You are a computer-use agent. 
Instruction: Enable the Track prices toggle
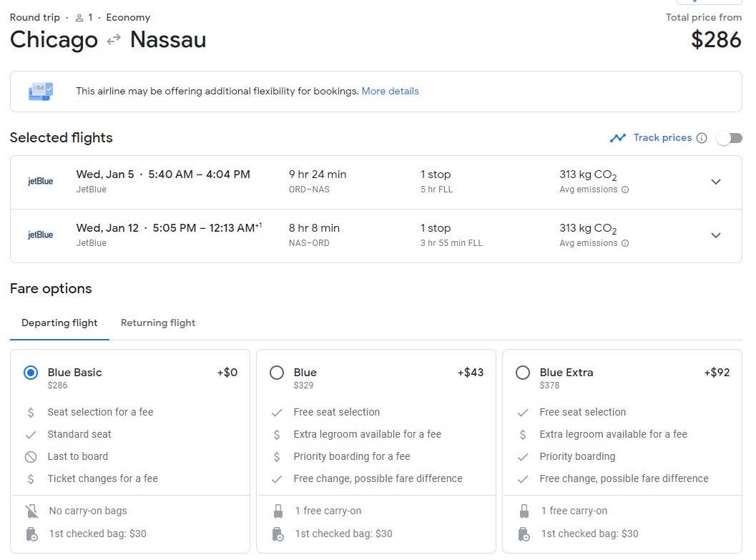coord(730,138)
